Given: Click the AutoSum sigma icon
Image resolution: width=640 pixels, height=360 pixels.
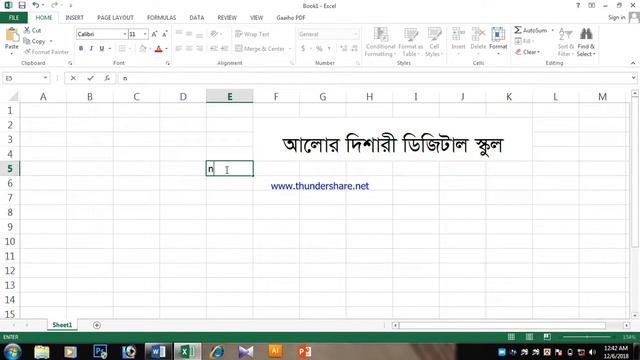Looking at the screenshot, I should tap(518, 30).
